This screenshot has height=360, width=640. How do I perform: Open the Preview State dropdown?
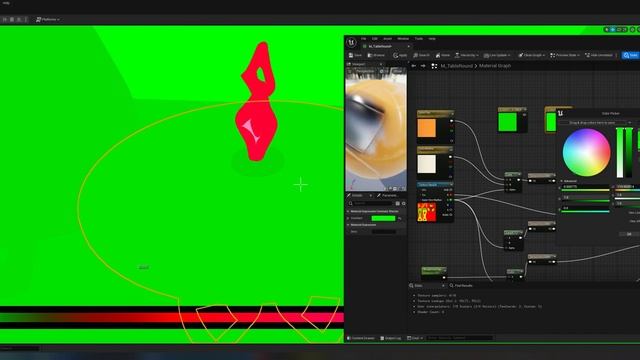point(564,55)
